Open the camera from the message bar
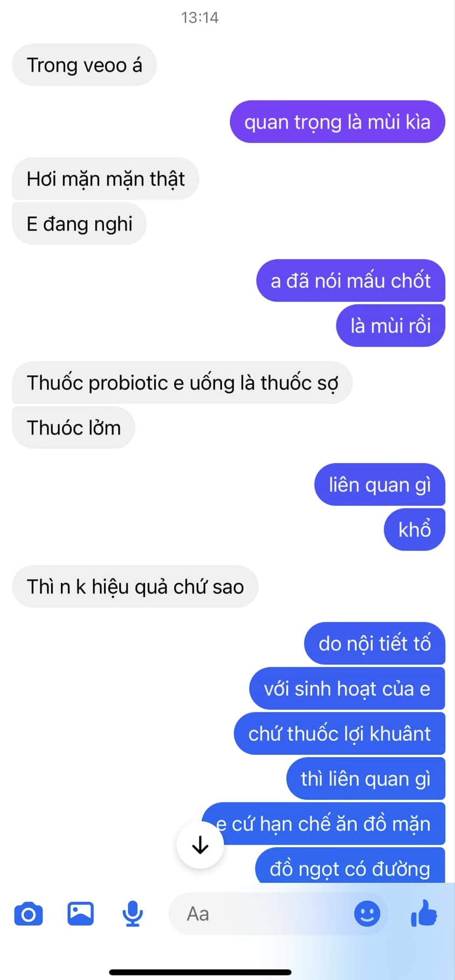Screen dimensions: 455x980 point(28,914)
